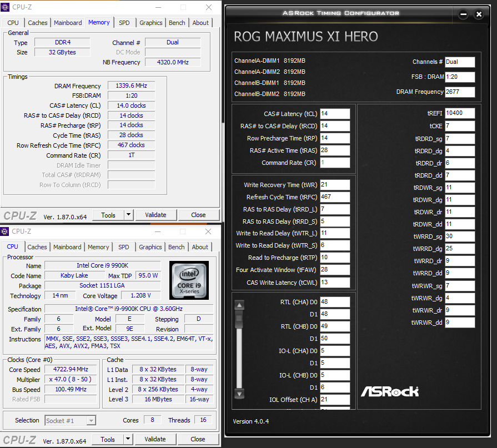This screenshot has height=448, width=497.
Task: Click the IOL Offset (CH A) field
Action: click(x=335, y=400)
